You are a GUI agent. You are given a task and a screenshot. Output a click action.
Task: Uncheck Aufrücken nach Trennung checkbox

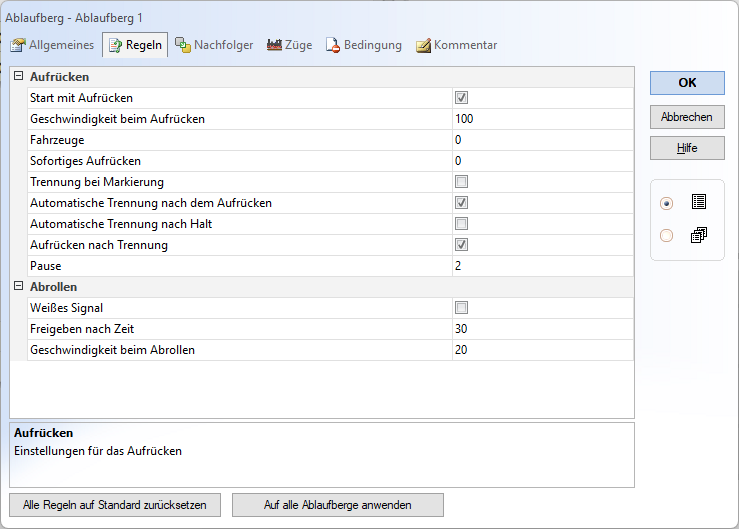coord(461,245)
